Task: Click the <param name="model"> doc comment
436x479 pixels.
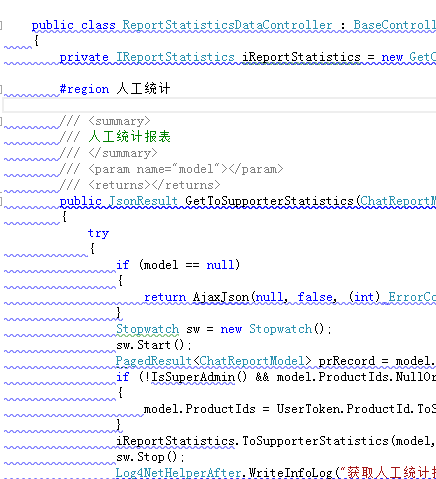Action: tap(186, 169)
